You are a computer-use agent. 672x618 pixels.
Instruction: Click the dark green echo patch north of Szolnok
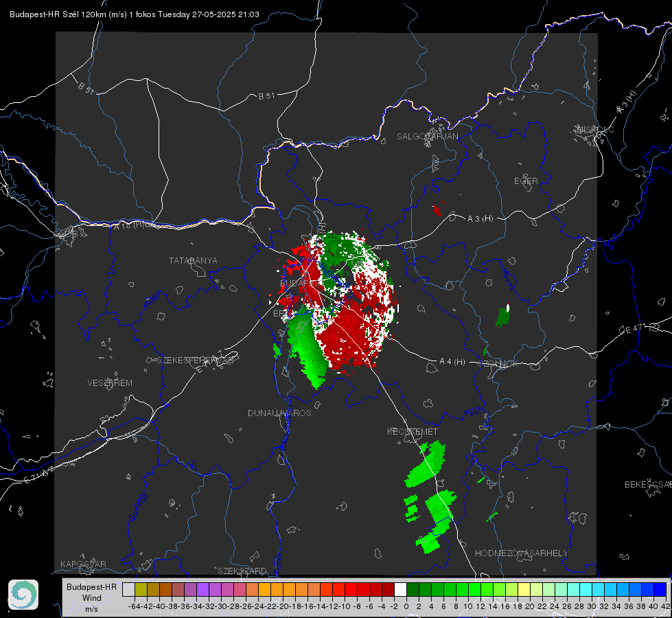[x=502, y=317]
